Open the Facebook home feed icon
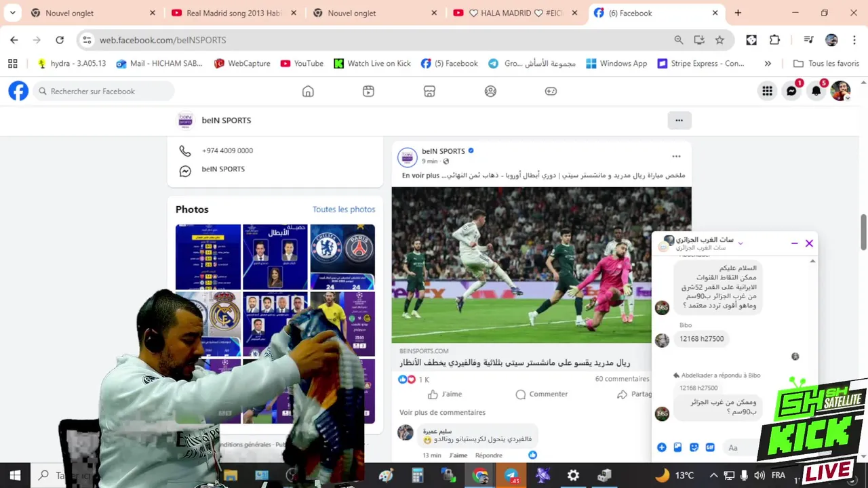The image size is (868, 488). (308, 91)
